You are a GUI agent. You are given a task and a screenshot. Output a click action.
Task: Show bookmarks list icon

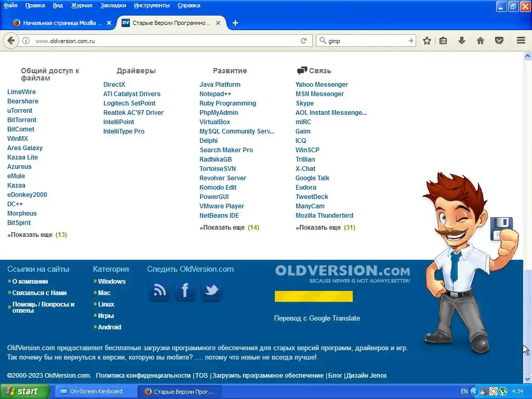click(x=443, y=41)
